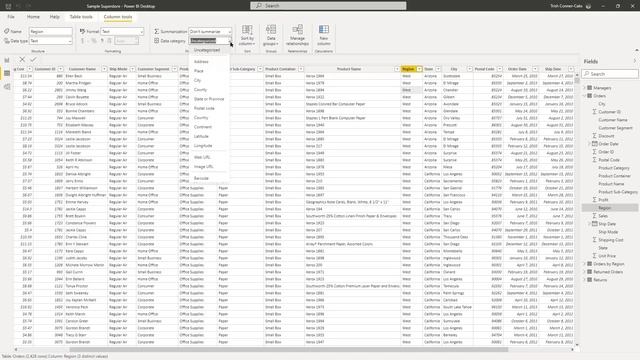Viewport: 640px width, 360px height.
Task: Click the column Name input field
Action: point(51,31)
